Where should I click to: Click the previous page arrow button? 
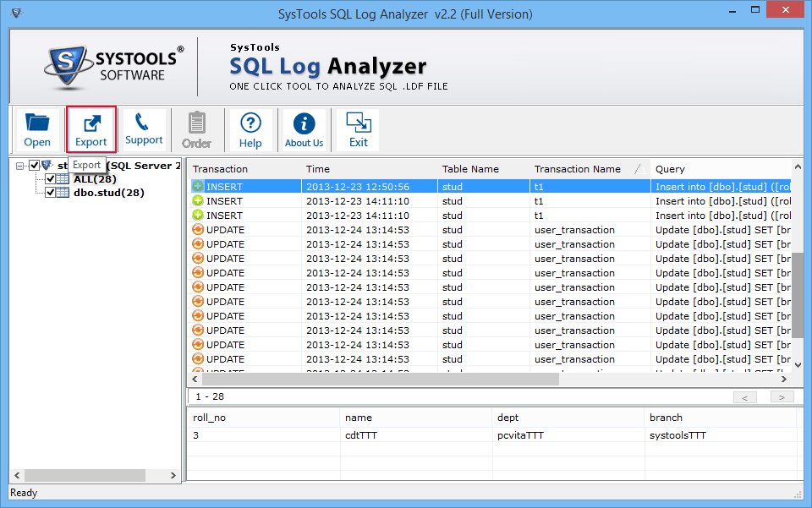coord(745,396)
